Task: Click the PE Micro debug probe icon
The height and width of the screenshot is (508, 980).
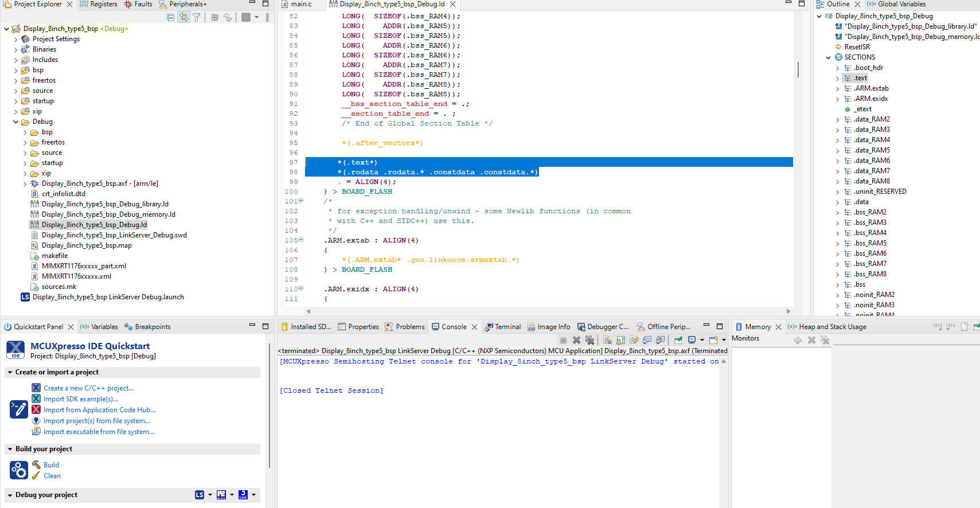Action: tap(221, 495)
